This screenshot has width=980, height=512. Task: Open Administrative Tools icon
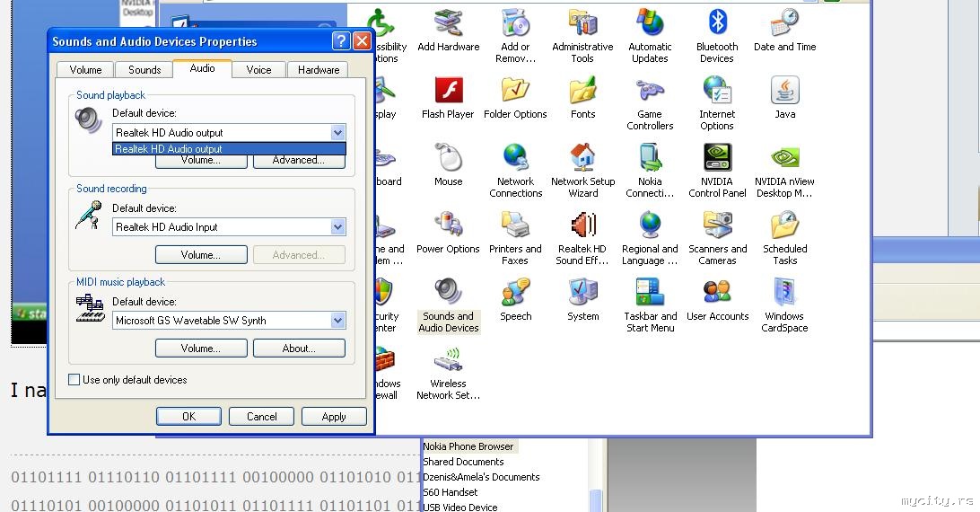582,36
